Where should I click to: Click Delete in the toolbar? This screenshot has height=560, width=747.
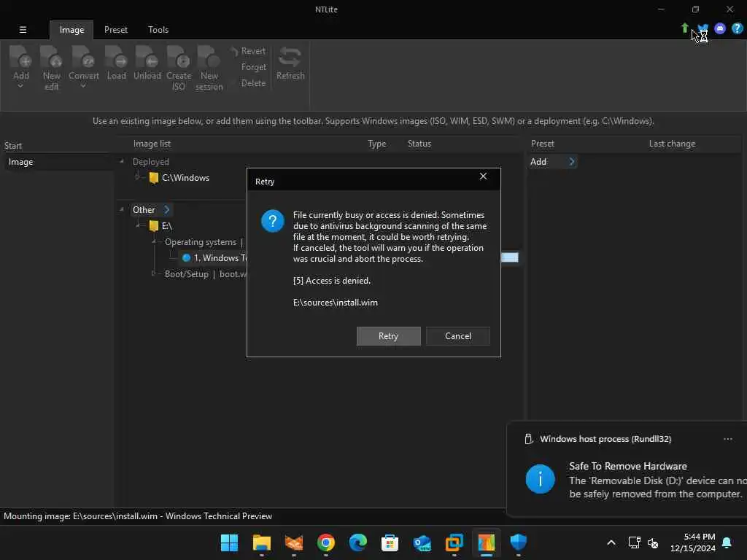click(253, 83)
